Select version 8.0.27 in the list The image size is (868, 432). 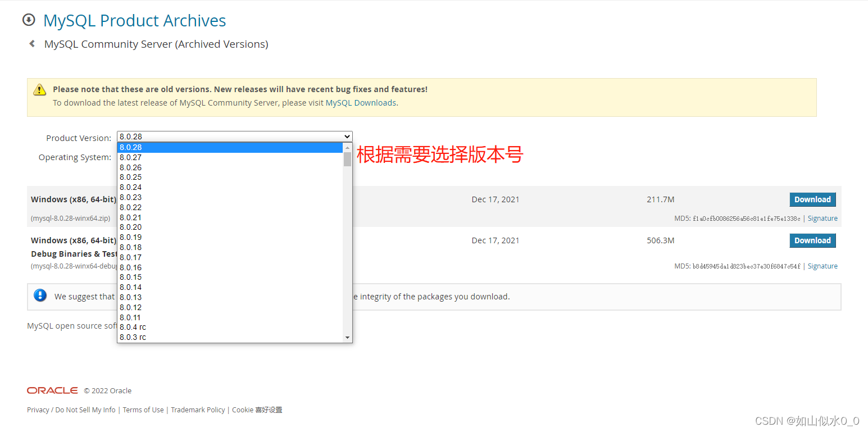point(230,157)
